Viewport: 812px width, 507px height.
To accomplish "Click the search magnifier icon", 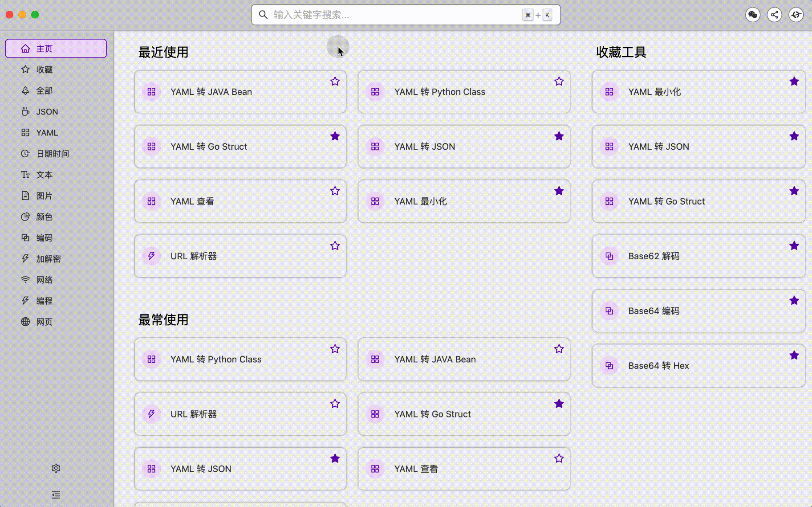I will [263, 15].
